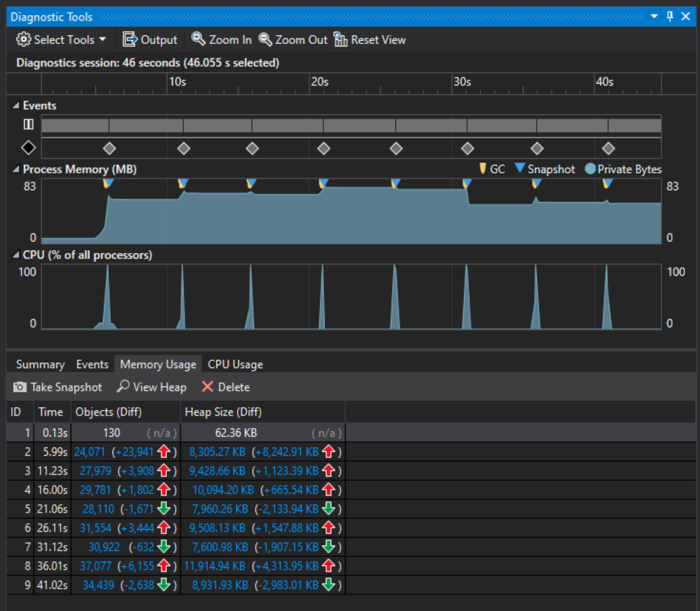Click the Zoom In magnifier icon
The width and height of the screenshot is (700, 611).
[197, 39]
